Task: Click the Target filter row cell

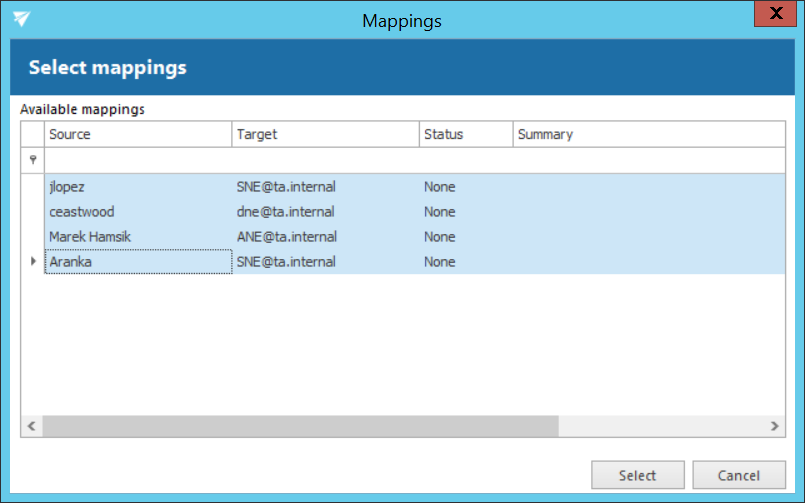Action: (325, 160)
